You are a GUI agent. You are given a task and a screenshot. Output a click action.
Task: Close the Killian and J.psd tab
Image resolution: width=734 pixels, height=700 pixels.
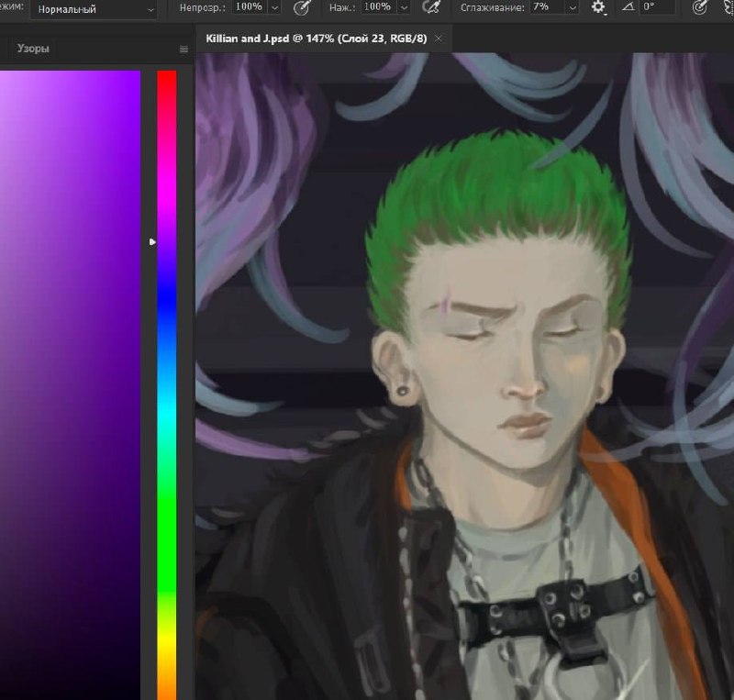[439, 39]
